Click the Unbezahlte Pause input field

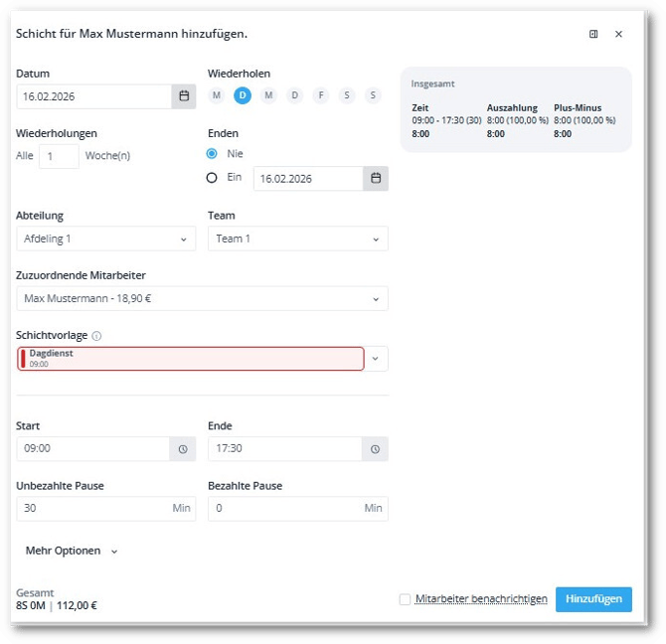pos(93,509)
